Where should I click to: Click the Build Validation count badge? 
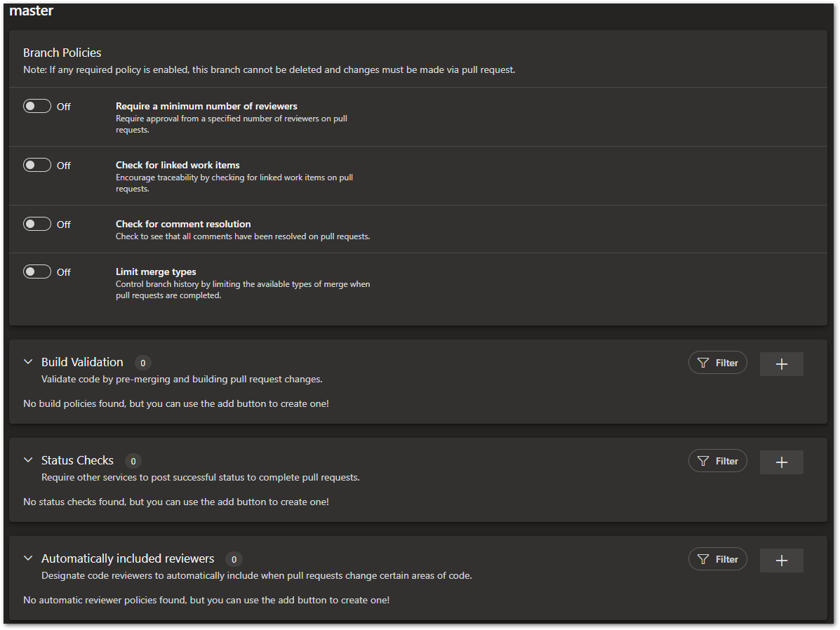[x=142, y=363]
